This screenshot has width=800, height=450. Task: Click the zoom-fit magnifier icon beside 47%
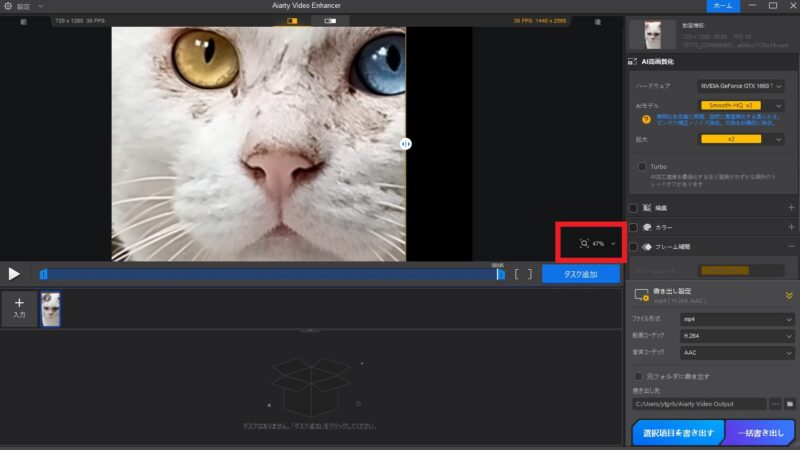(584, 243)
